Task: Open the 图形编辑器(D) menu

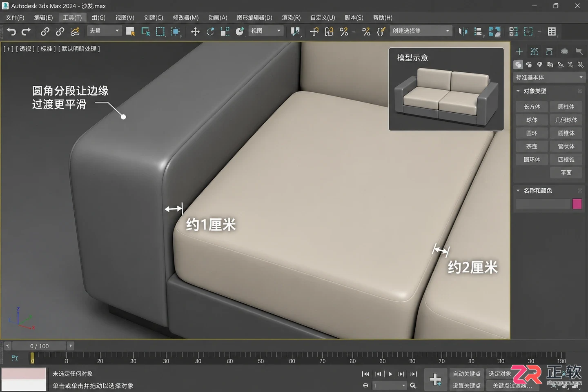Action: pyautogui.click(x=254, y=18)
